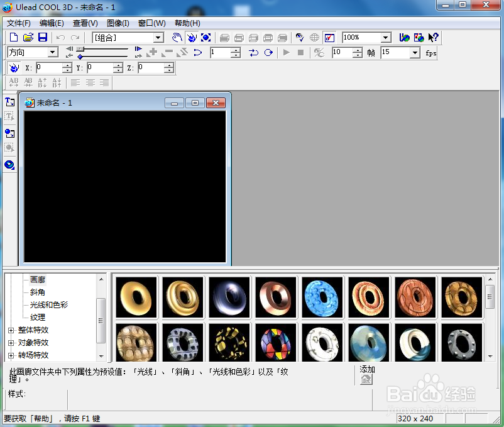This screenshot has height=427, width=504.
Task: Select 纹理 in the tree
Action: coord(38,318)
